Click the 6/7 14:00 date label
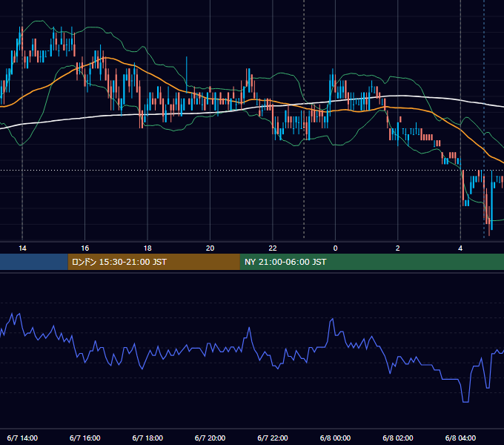Screen dimensions: 504x445 (x=22, y=438)
